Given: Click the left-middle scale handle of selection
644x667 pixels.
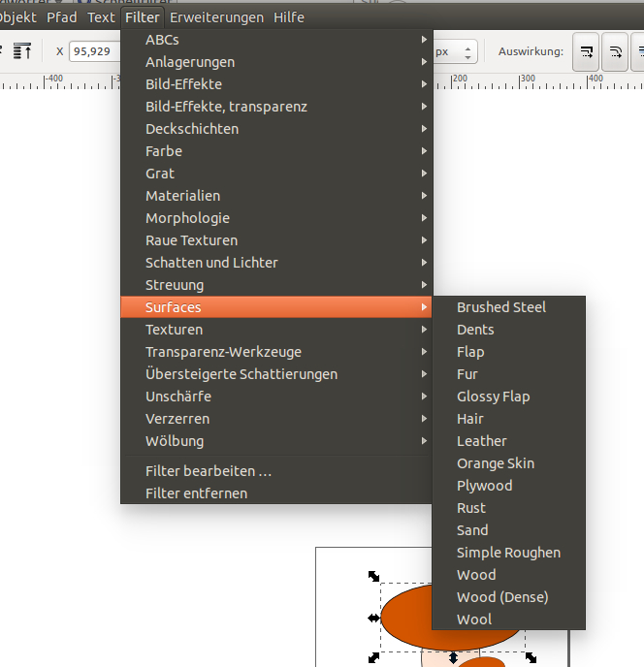Looking at the screenshot, I should [x=373, y=619].
